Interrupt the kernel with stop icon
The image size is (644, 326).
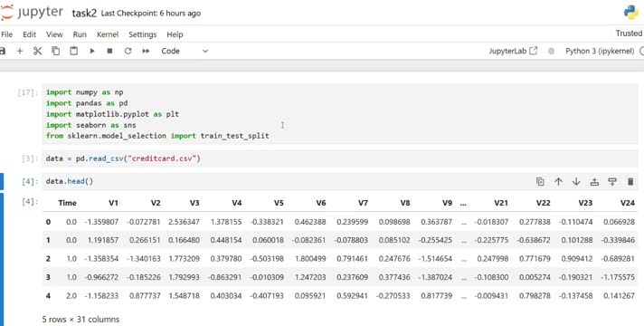pos(109,51)
